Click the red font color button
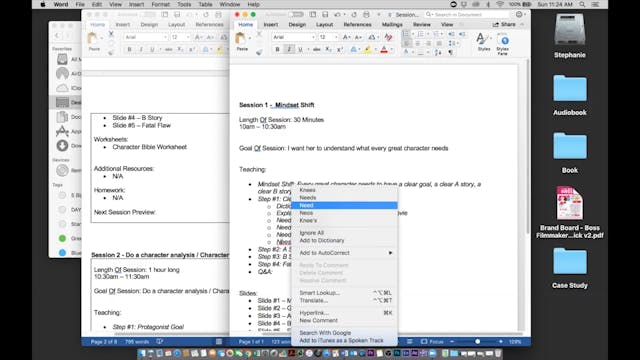640x360 pixels. (x=384, y=49)
